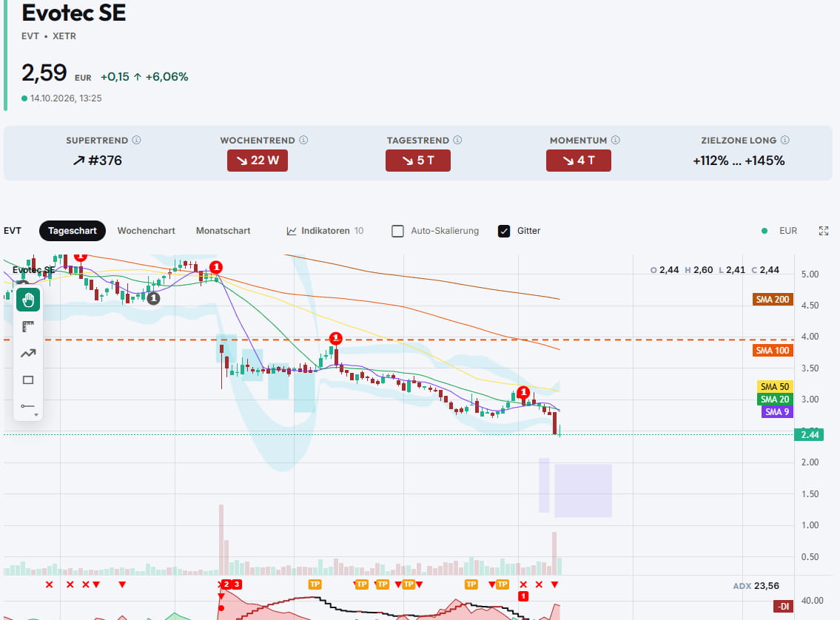Choose the rectangle drawing tool
Image resolution: width=840 pixels, height=620 pixels.
tap(28, 380)
